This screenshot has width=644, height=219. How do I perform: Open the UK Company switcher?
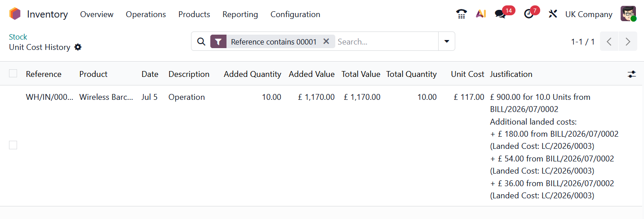589,14
